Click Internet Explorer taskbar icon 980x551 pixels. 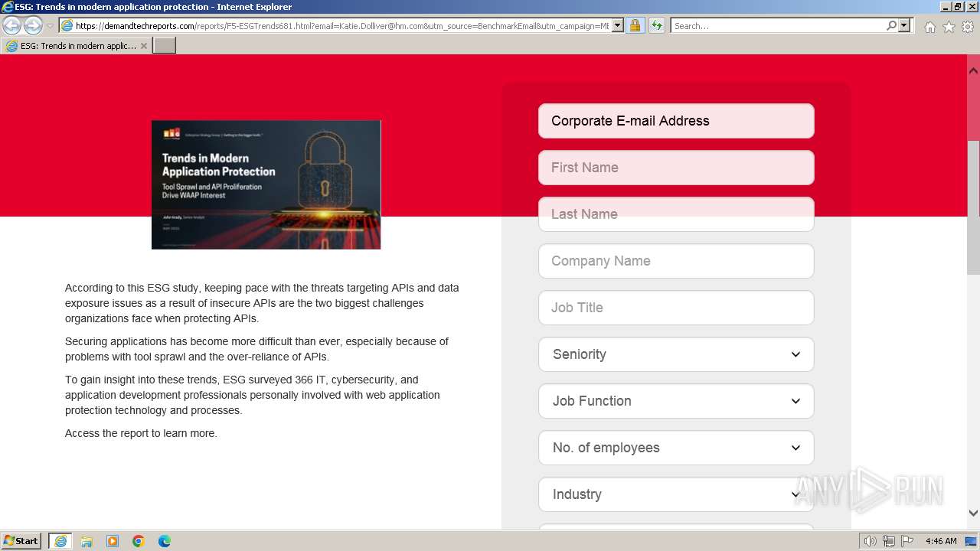[60, 541]
